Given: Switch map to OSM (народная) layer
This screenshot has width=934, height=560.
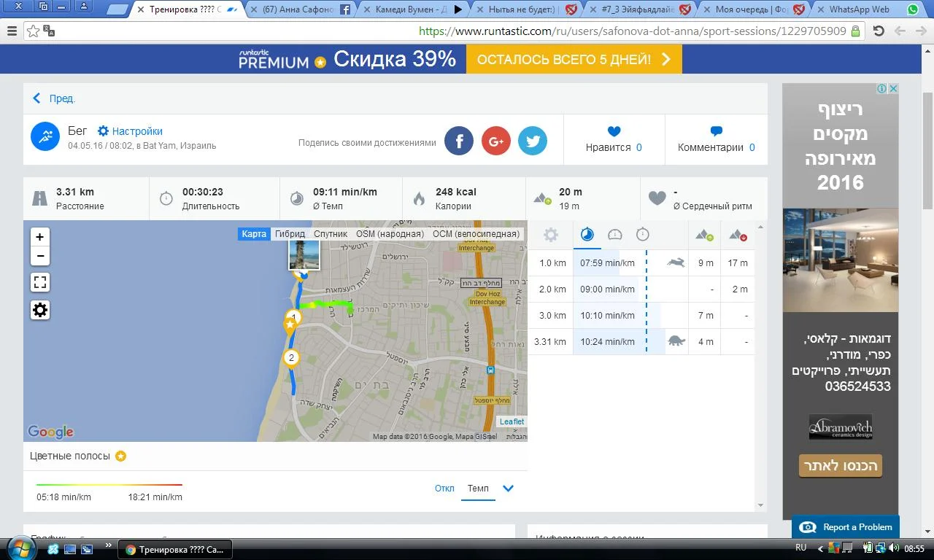Looking at the screenshot, I should tap(390, 234).
